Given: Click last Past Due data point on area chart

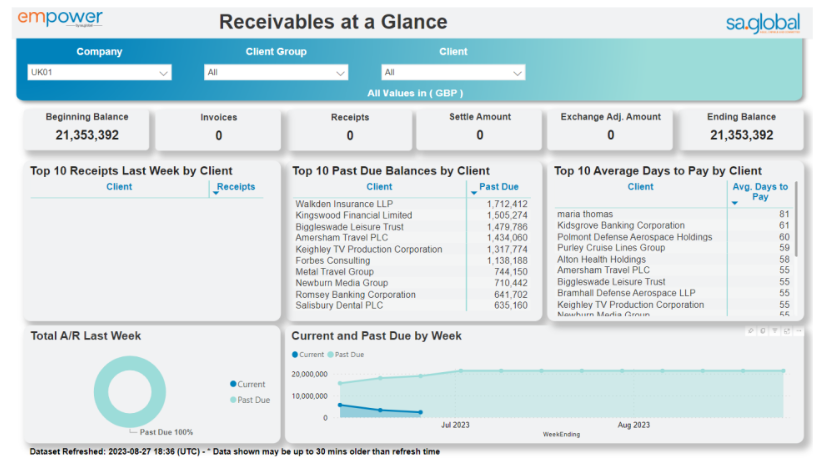Looking at the screenshot, I should click(783, 371).
